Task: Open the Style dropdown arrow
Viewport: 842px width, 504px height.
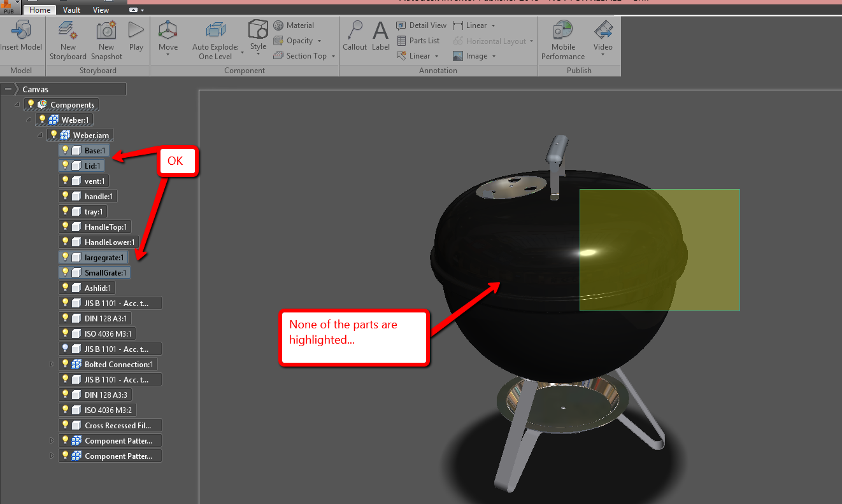Action: pyautogui.click(x=258, y=55)
